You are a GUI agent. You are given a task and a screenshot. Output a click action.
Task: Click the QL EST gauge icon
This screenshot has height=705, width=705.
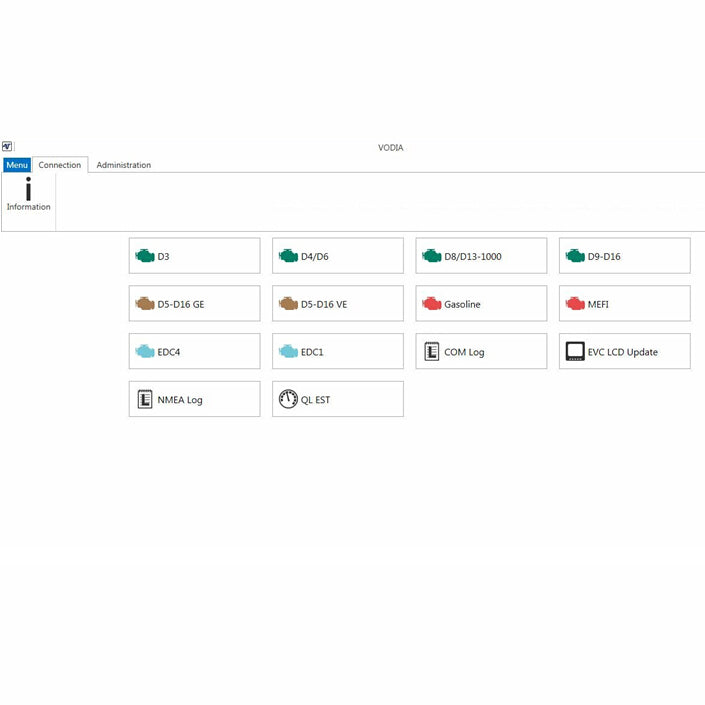point(288,400)
